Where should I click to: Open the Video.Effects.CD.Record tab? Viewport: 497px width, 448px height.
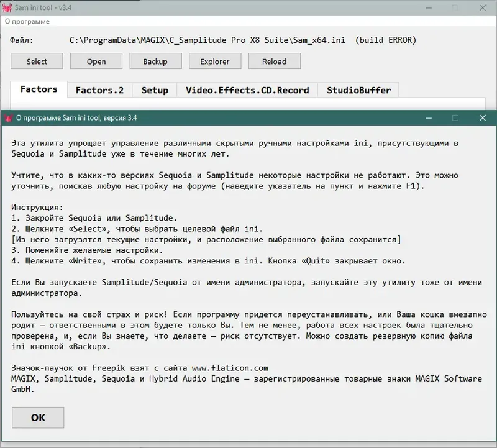[x=247, y=90]
